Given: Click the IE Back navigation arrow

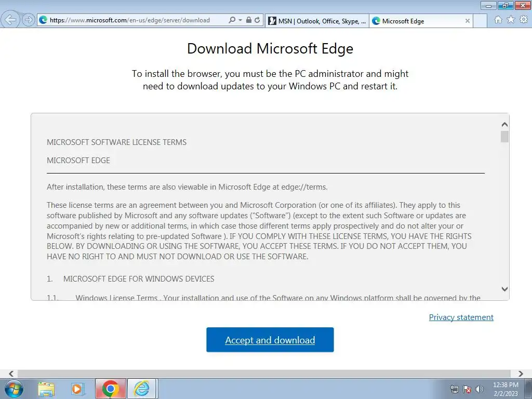Looking at the screenshot, I should tap(10, 20).
